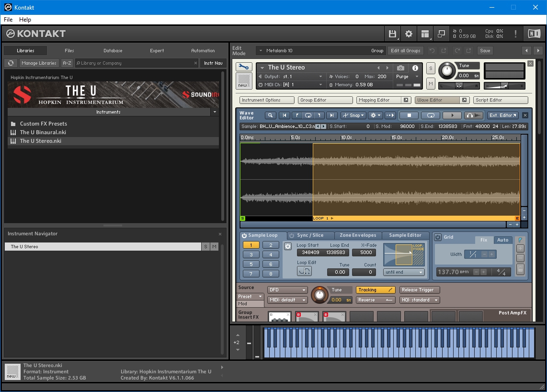Click the Wave Editor gear options icon

click(x=375, y=115)
